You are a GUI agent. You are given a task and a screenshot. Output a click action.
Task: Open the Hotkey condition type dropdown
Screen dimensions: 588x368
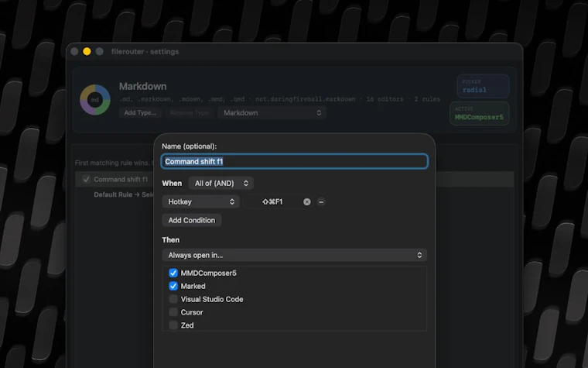[x=200, y=201]
